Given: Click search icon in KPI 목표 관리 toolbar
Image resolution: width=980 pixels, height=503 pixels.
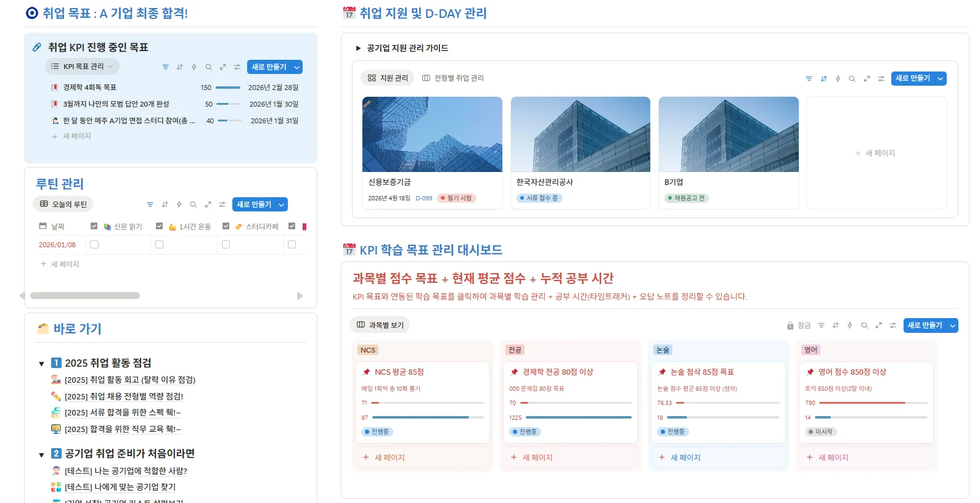Looking at the screenshot, I should (x=208, y=67).
